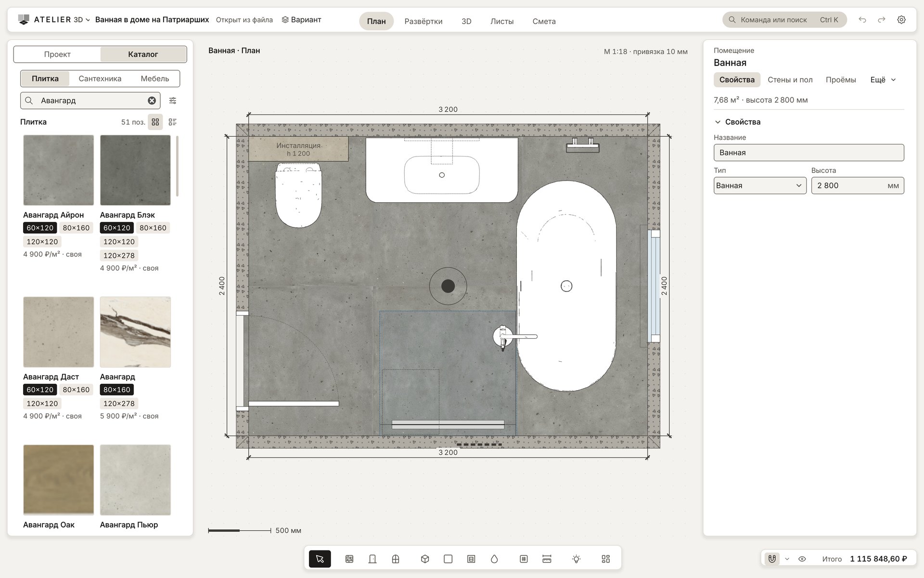The height and width of the screenshot is (578, 924).
Task: Select the Авангард Айрон tile swatch
Action: [x=59, y=170]
